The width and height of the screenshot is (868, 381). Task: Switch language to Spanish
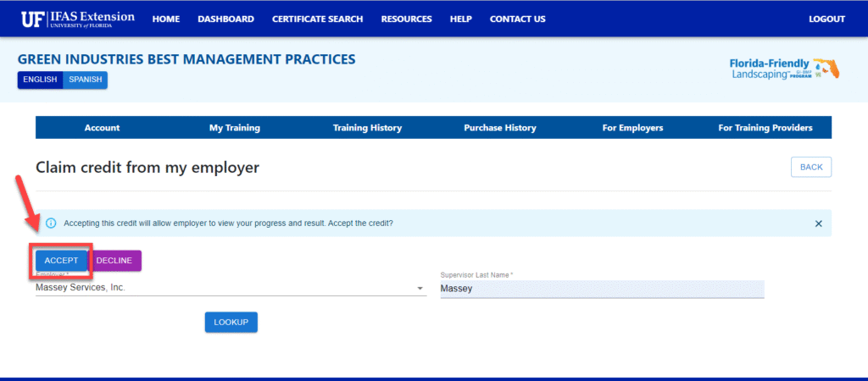click(86, 80)
